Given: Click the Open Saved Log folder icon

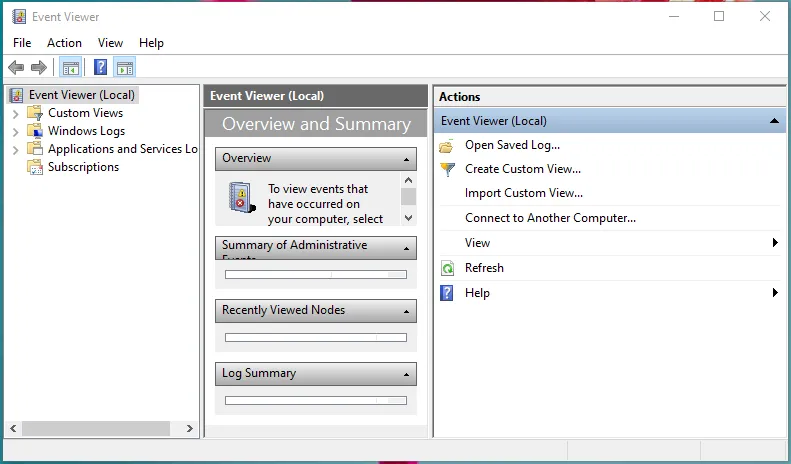Looking at the screenshot, I should tap(447, 146).
